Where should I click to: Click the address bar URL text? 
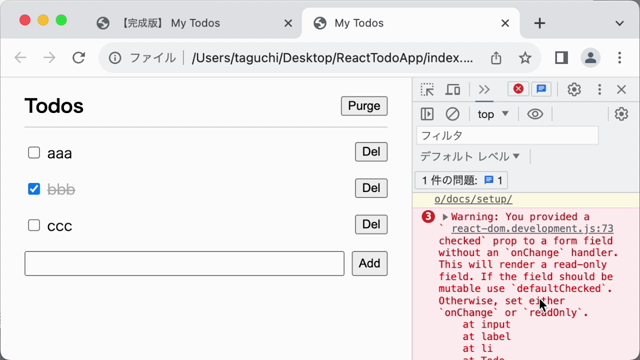[x=332, y=58]
